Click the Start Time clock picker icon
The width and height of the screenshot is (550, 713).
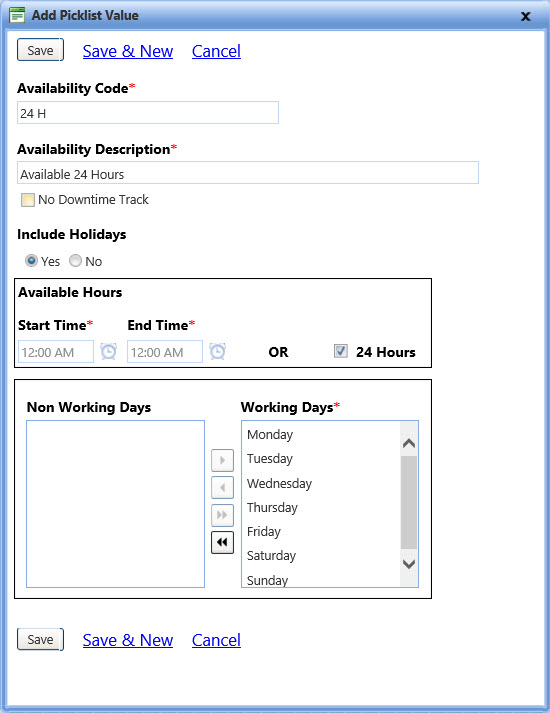108,351
